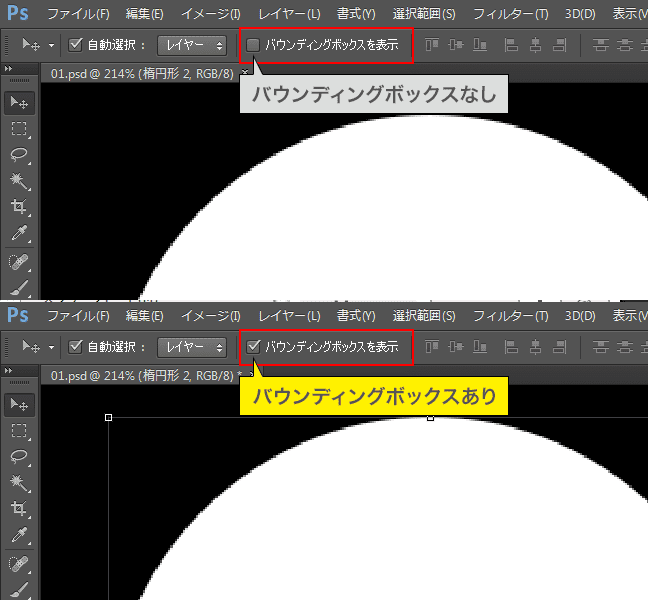
Task: Click top-left bounding box handle
Action: click(x=108, y=418)
